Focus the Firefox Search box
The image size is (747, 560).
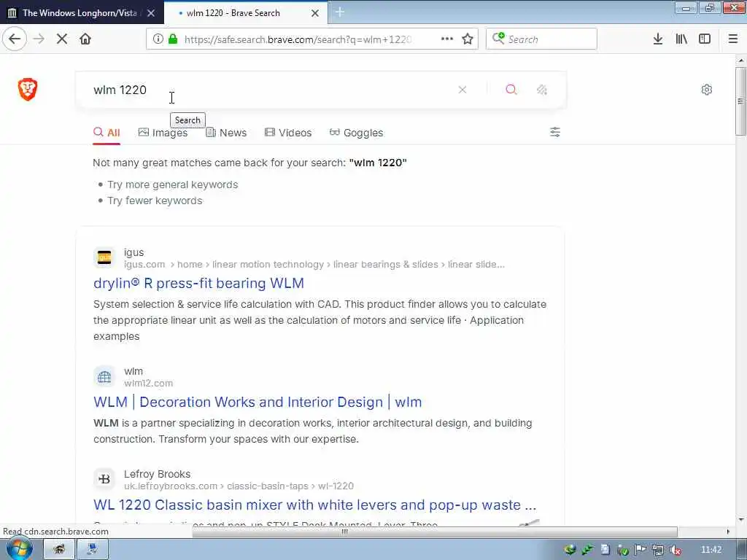click(542, 39)
